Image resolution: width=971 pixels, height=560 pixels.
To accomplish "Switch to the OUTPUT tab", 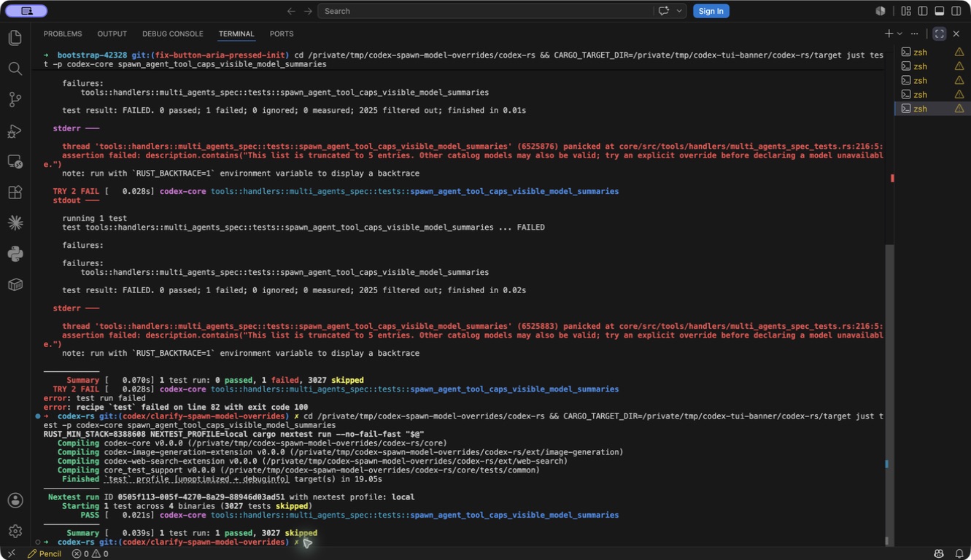I will (112, 34).
